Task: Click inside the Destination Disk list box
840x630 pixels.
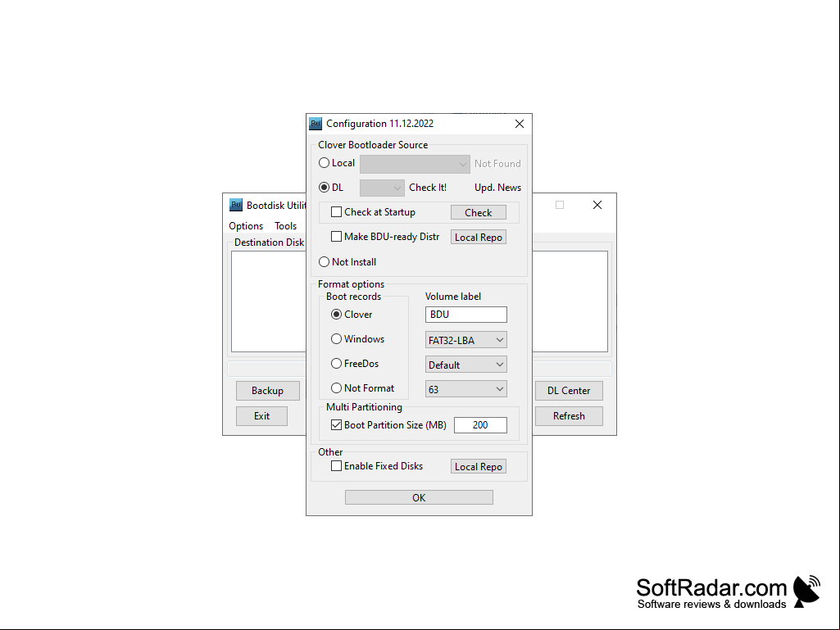Action: [269, 301]
